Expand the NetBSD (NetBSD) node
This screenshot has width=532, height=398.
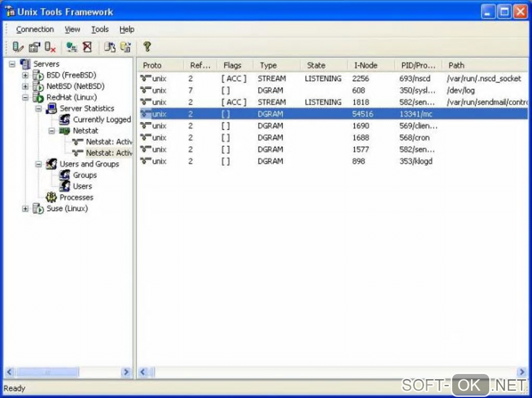pos(26,86)
